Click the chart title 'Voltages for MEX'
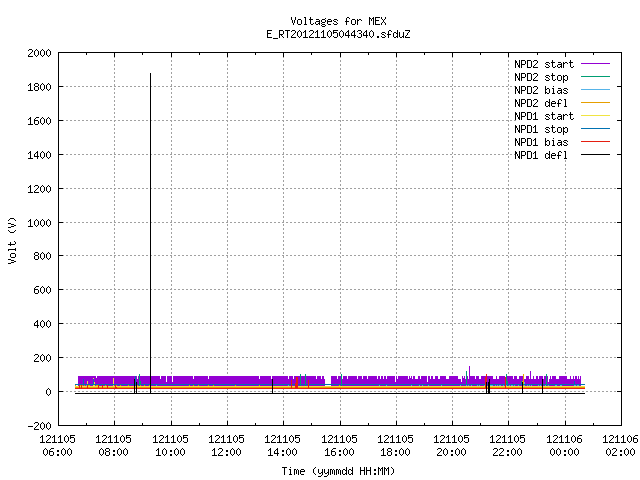The image size is (640, 480). 338,21
